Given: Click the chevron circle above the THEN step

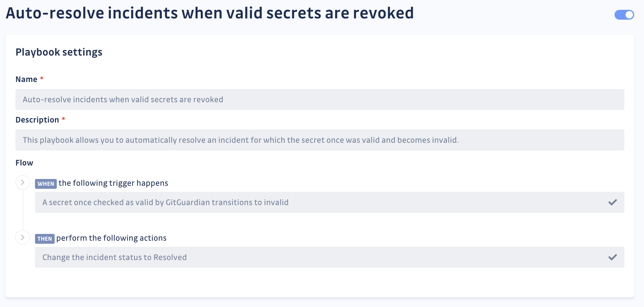Looking at the screenshot, I should pos(22,237).
